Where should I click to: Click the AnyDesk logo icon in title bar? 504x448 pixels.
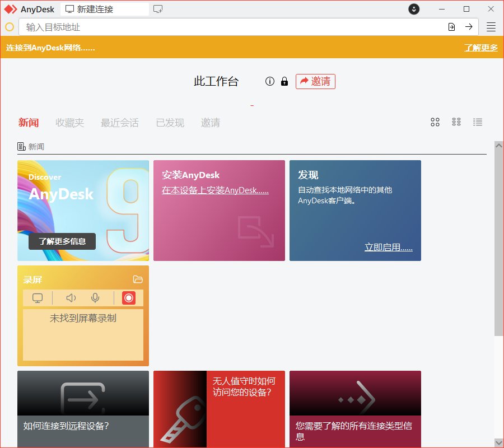click(10, 10)
